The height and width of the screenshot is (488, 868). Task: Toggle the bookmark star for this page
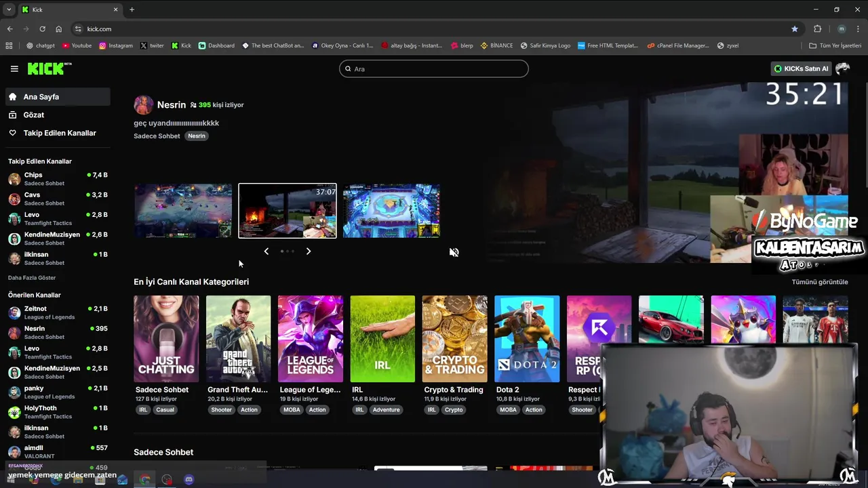click(x=795, y=29)
